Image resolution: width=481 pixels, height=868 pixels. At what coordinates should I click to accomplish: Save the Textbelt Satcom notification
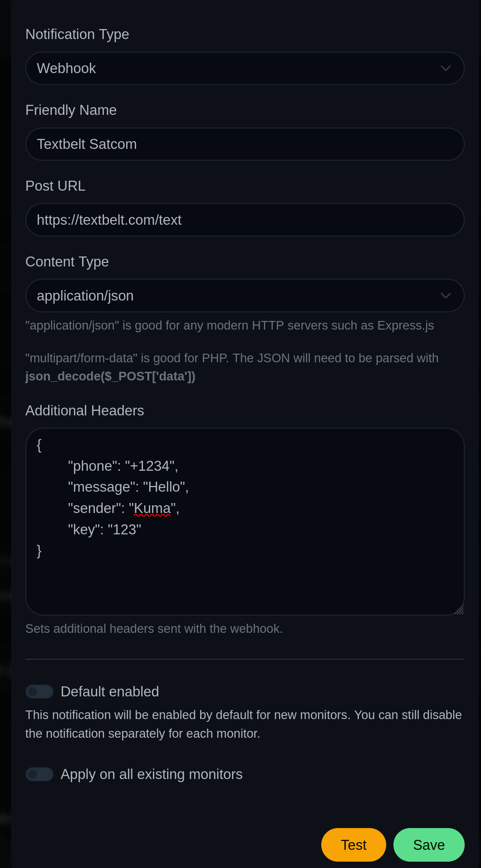(428, 844)
